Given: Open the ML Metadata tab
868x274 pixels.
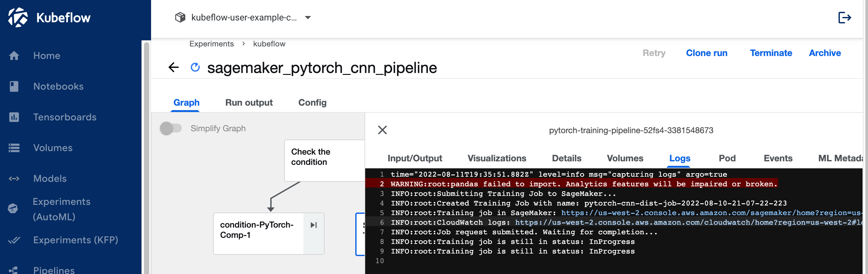Looking at the screenshot, I should point(840,158).
